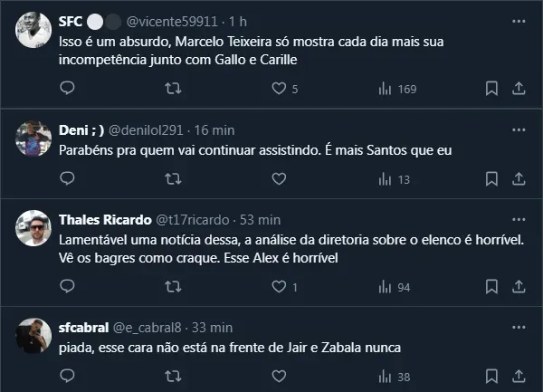Like Thales Ricardo's tweet with 1 like
543x392 pixels.
coord(281,287)
